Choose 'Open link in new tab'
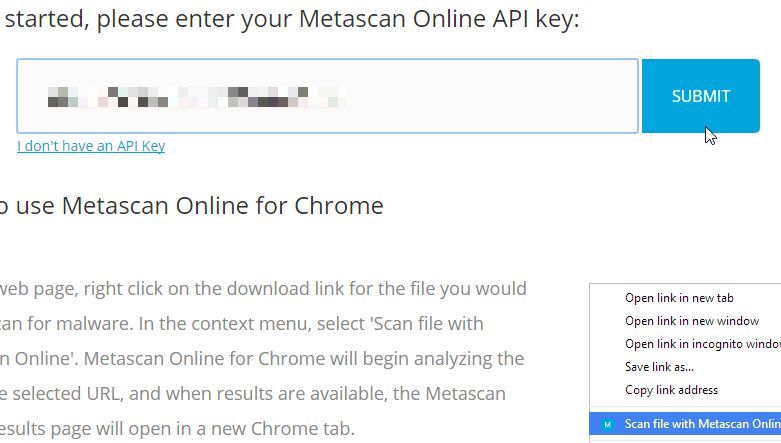The image size is (781, 443). tap(679, 298)
